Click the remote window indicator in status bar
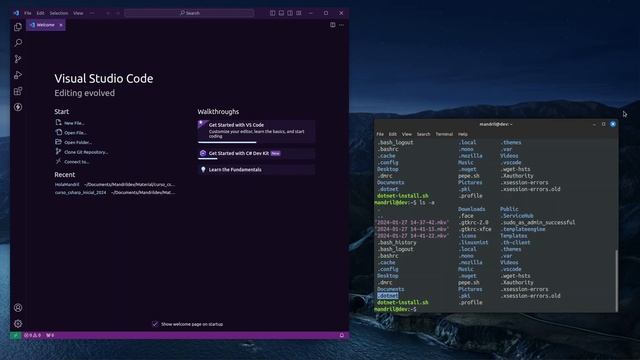Image resolution: width=640 pixels, height=360 pixels. pos(16,335)
